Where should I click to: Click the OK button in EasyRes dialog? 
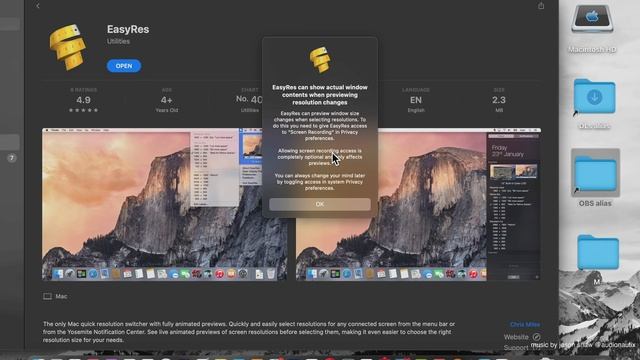click(x=320, y=204)
